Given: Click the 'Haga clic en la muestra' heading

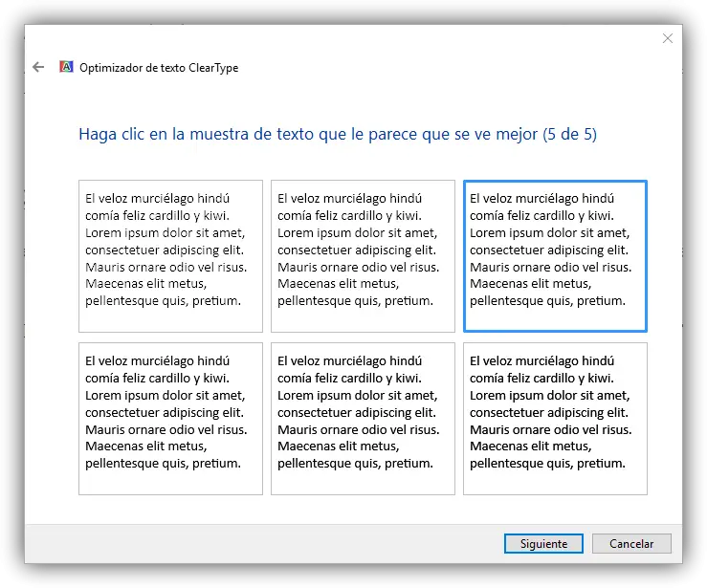Looking at the screenshot, I should coord(338,134).
